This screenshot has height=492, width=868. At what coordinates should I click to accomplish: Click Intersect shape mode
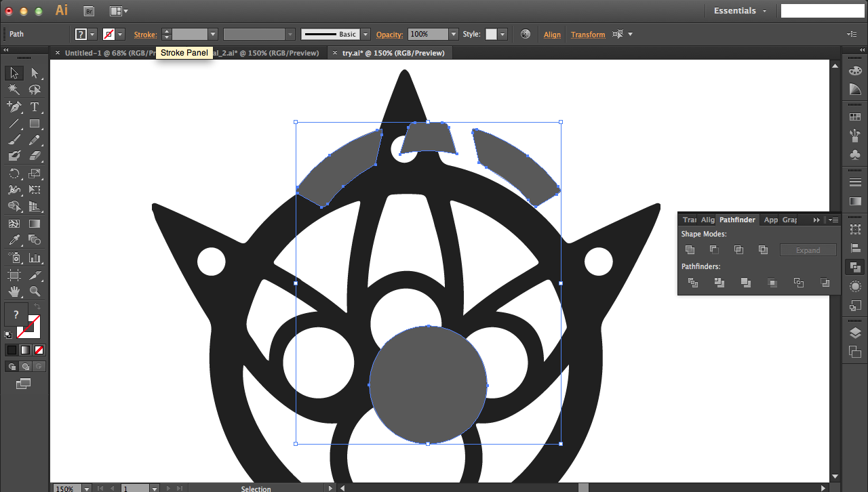[x=738, y=250]
